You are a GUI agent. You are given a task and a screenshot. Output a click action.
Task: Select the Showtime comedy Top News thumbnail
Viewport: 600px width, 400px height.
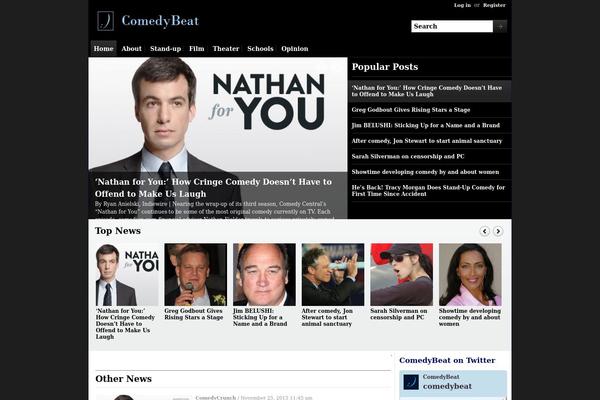(x=470, y=274)
